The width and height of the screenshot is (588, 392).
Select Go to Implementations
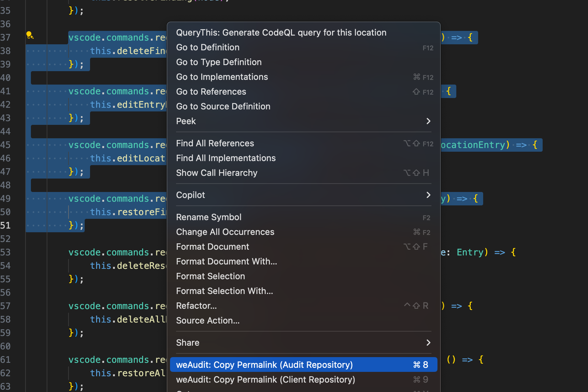click(x=303, y=77)
